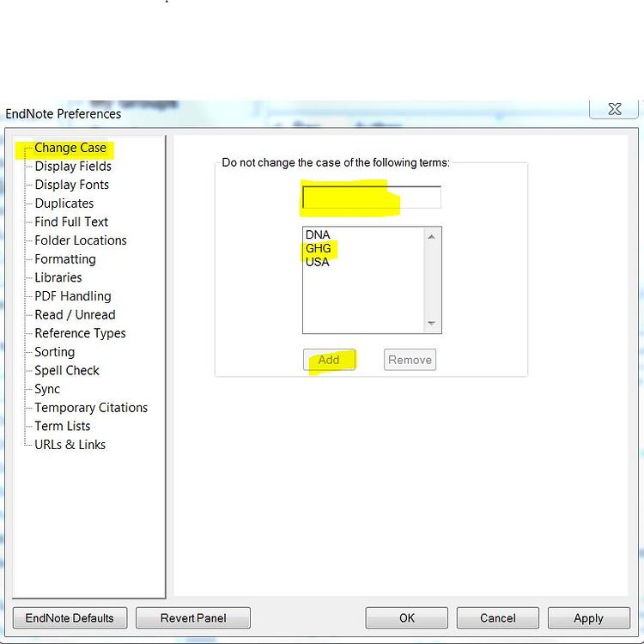
Task: Apply the preference changes
Action: click(588, 618)
